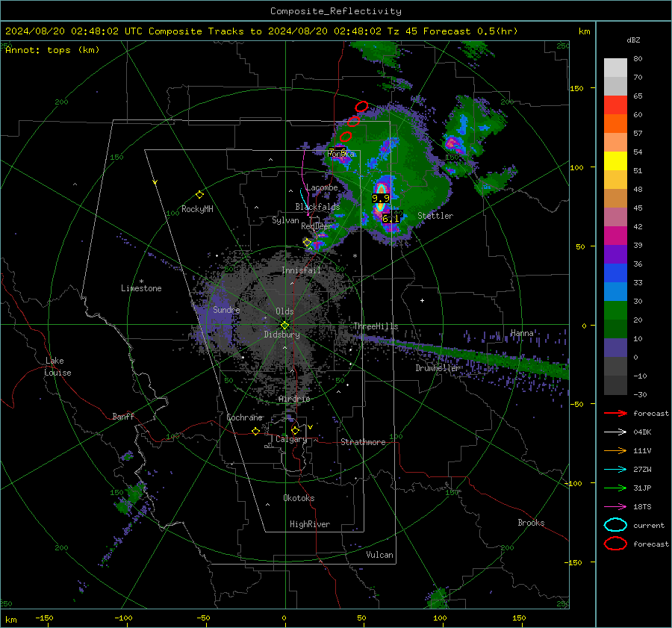This screenshot has height=628, width=672.
Task: Click the Brooks city label
Action: pyautogui.click(x=531, y=523)
